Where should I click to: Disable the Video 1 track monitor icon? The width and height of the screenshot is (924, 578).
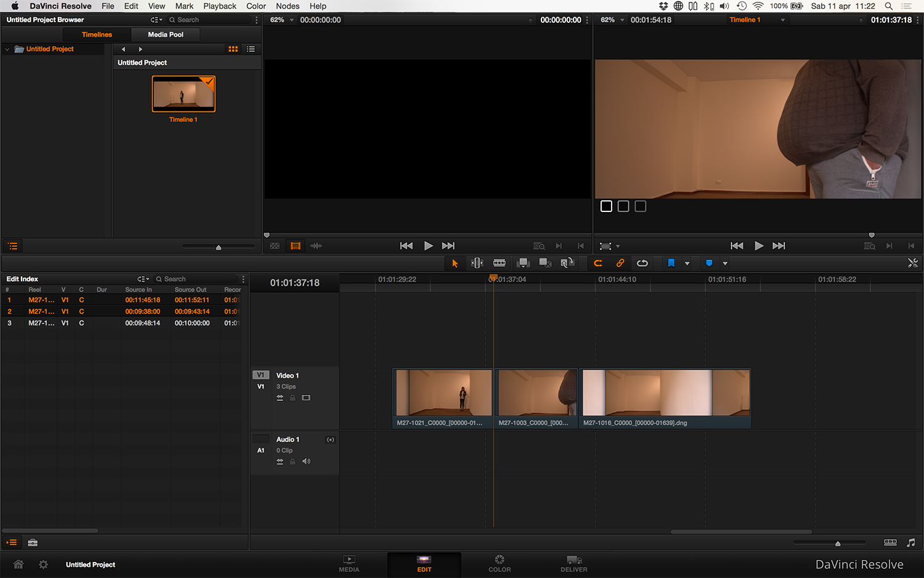(306, 398)
